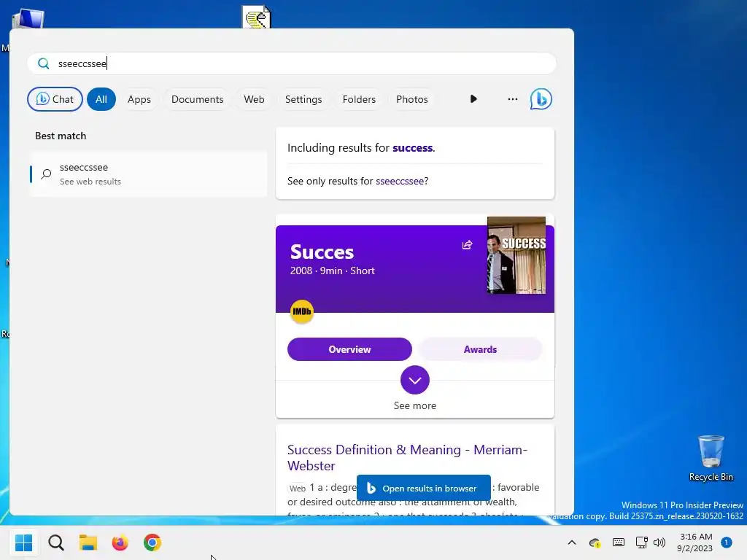Switch to the Photos filter
747x560 pixels.
coord(412,99)
